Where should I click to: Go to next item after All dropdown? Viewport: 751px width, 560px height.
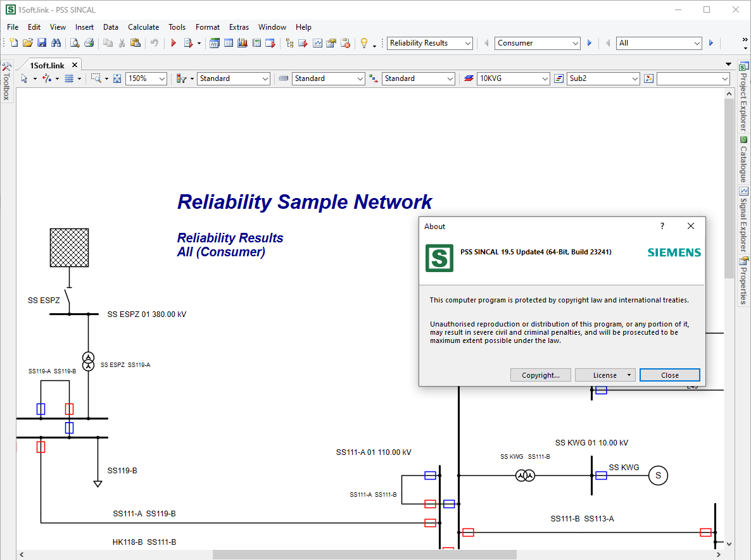(x=711, y=43)
